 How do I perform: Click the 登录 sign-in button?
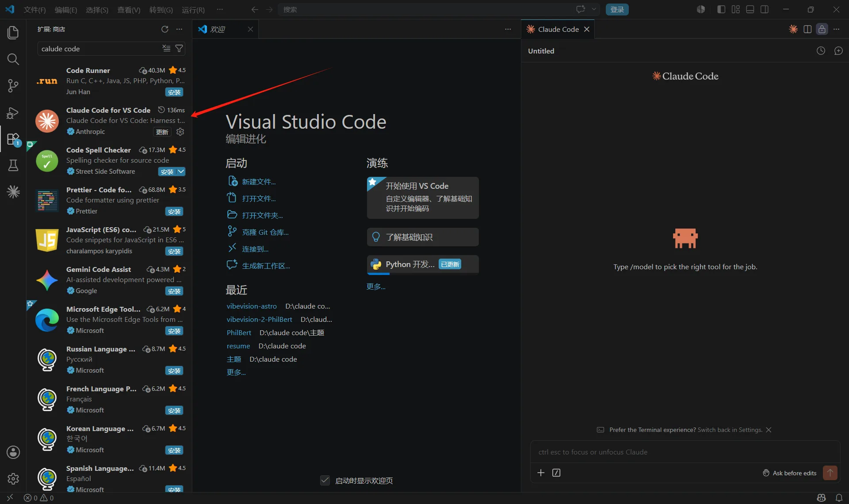point(617,9)
